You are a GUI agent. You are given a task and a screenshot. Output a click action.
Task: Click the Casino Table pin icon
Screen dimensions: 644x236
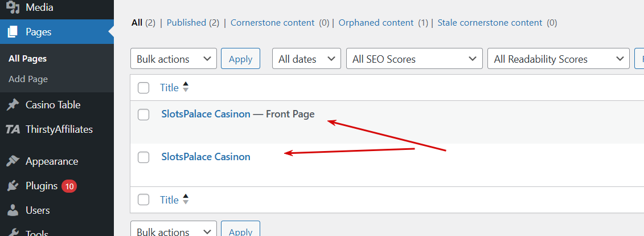(13, 105)
